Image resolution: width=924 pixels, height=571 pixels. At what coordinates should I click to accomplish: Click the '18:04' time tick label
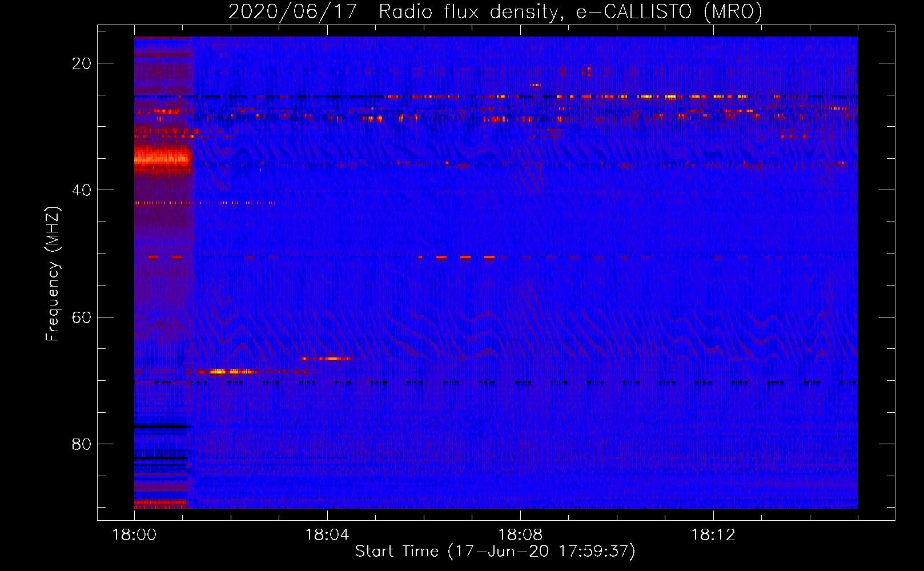[x=327, y=534]
